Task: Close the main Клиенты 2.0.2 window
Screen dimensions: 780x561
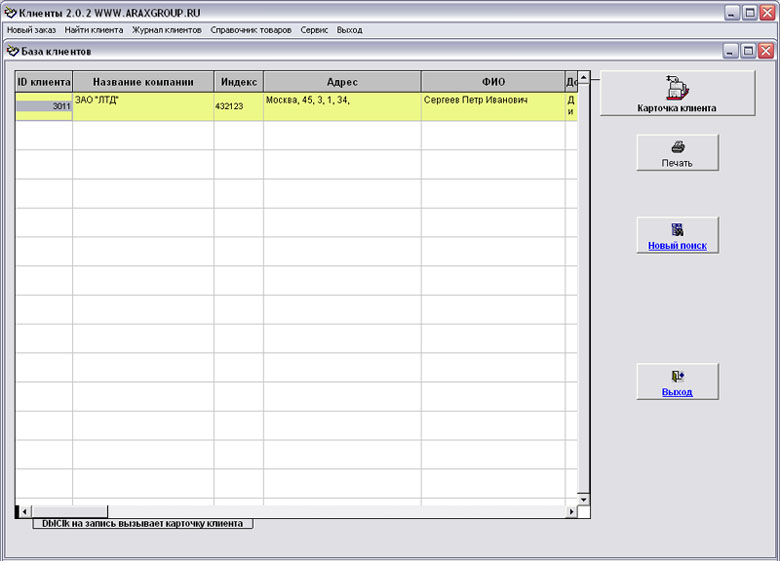Action: pos(768,13)
